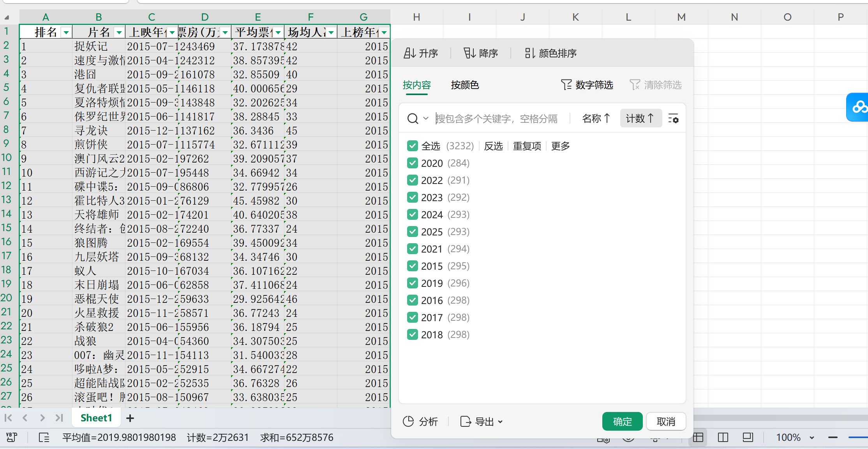Confirm filter with 确定 button
868x449 pixels.
pyautogui.click(x=622, y=421)
